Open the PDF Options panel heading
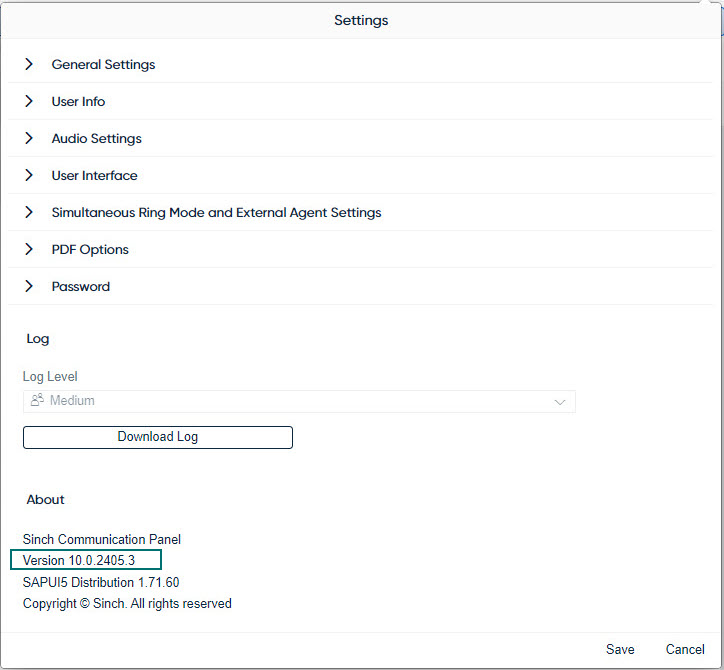This screenshot has height=670, width=724. tap(90, 250)
